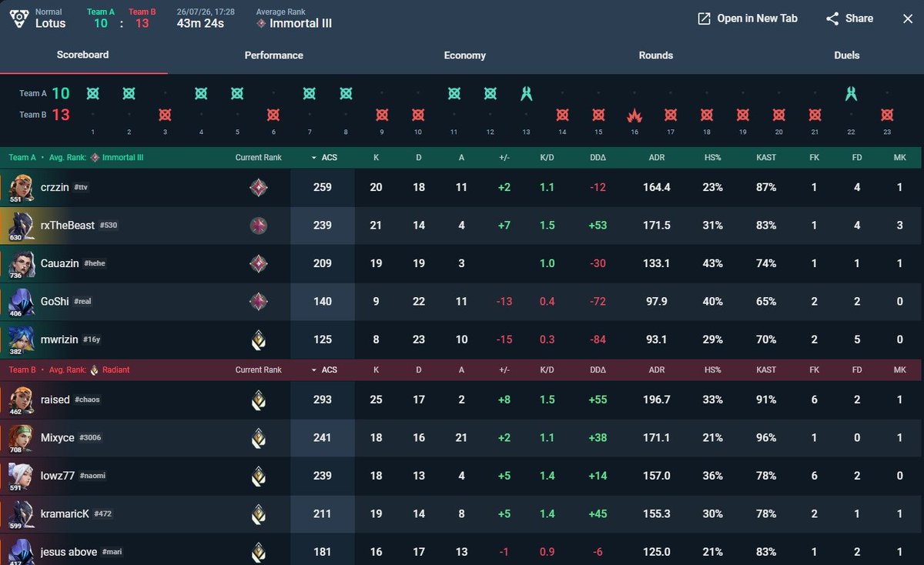Click round 16 spike detonation icon
924x565 pixels.
634,115
